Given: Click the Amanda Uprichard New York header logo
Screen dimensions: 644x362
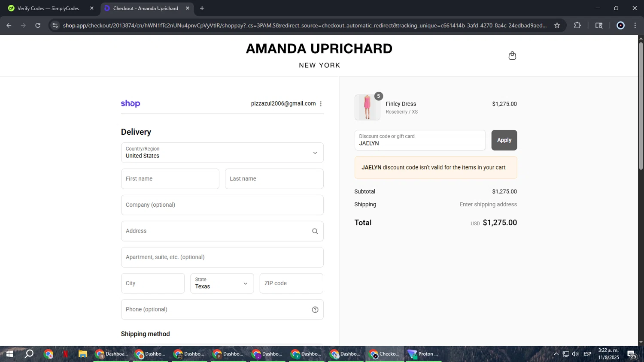Looking at the screenshot, I should 319,55.
